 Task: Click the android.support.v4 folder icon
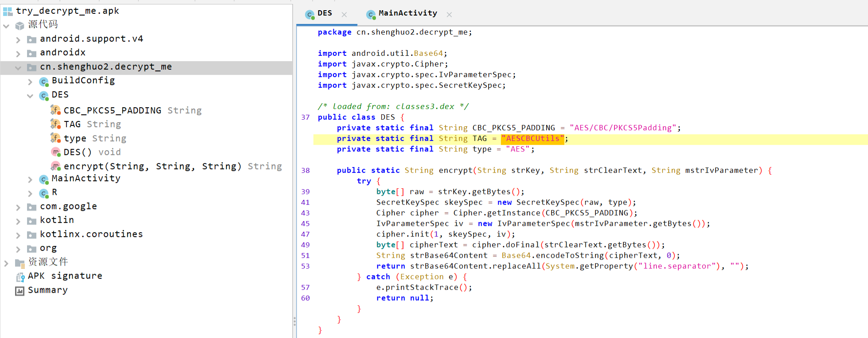coord(31,40)
